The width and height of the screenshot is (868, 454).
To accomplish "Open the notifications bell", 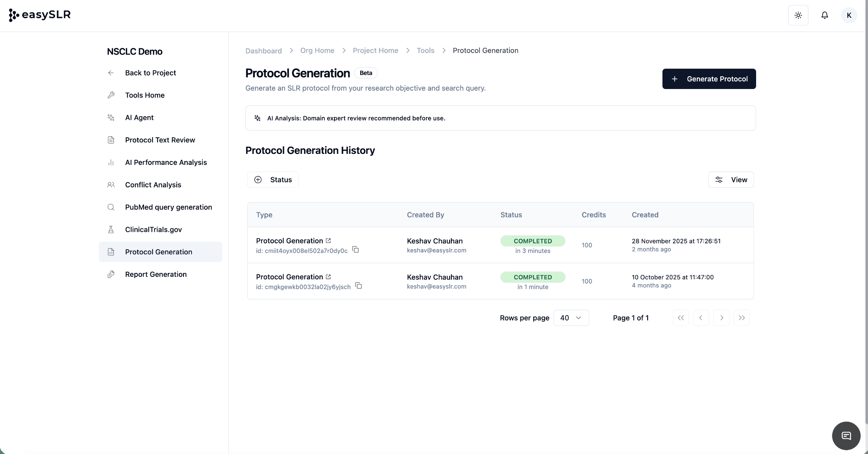I will click(x=824, y=15).
